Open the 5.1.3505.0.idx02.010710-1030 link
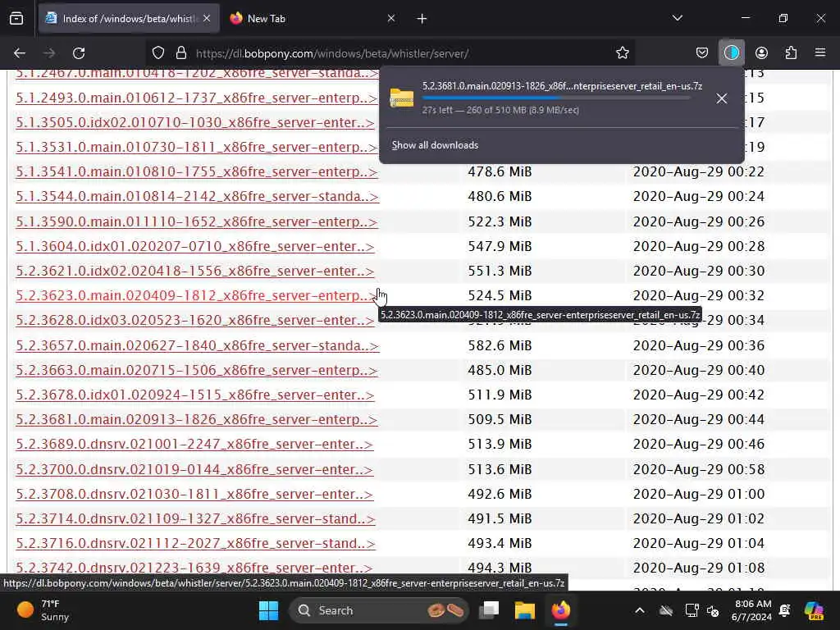This screenshot has width=840, height=630. 195,123
